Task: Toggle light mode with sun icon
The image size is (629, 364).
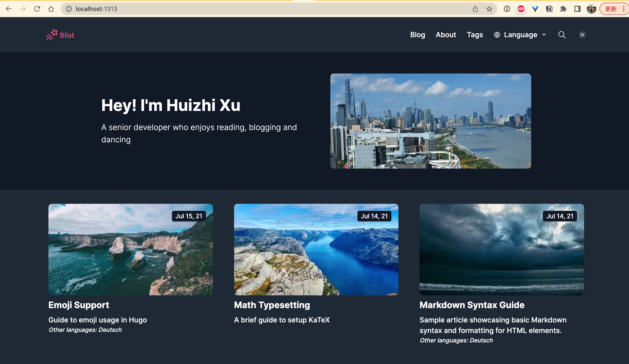Action: [x=582, y=35]
